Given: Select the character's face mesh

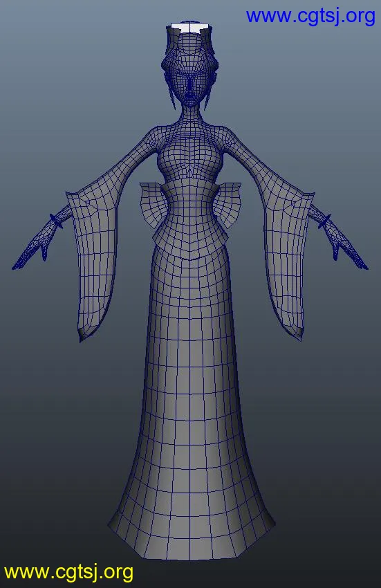Looking at the screenshot, I should point(191,88).
